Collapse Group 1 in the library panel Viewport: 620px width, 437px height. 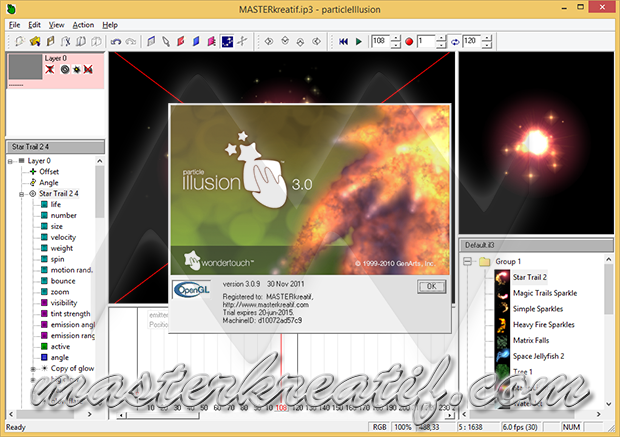[468, 261]
